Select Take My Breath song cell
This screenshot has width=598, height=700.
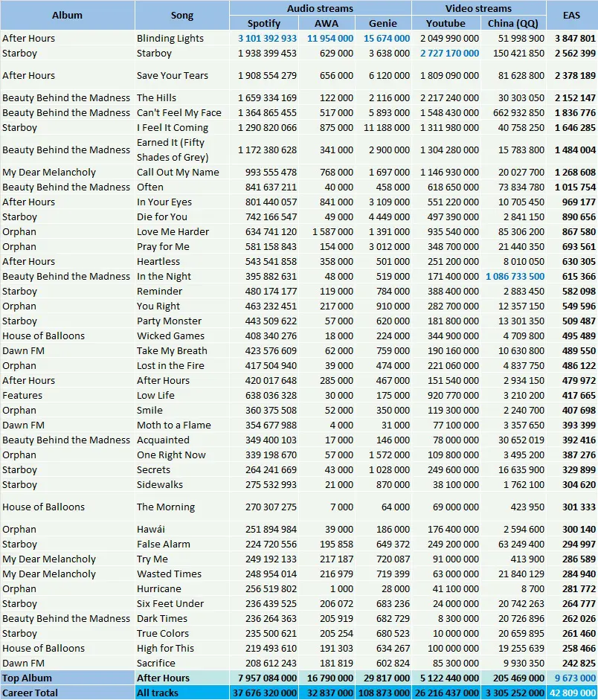182,351
